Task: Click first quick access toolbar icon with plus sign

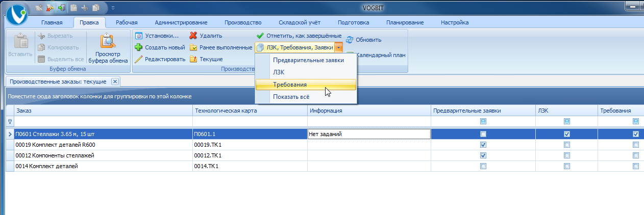Action: (39, 9)
